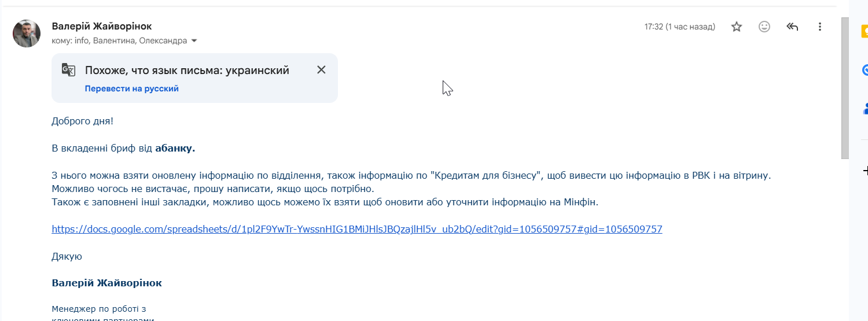Click the bold signature name Валерій Жайворінок
Viewport: 868px width, 321px height.
tap(107, 283)
